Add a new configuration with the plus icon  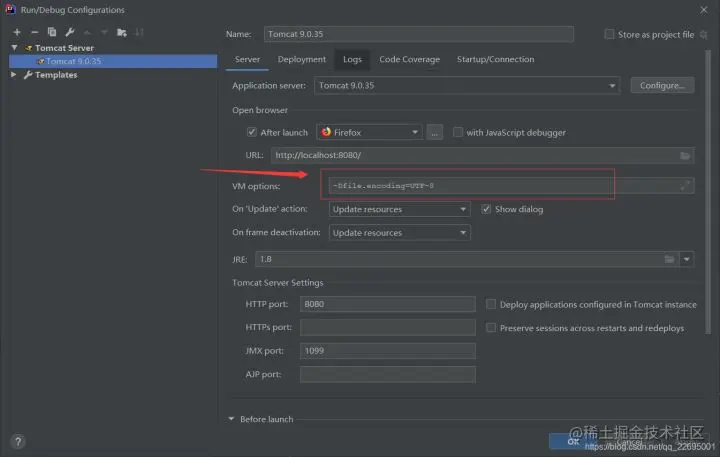coord(17,32)
